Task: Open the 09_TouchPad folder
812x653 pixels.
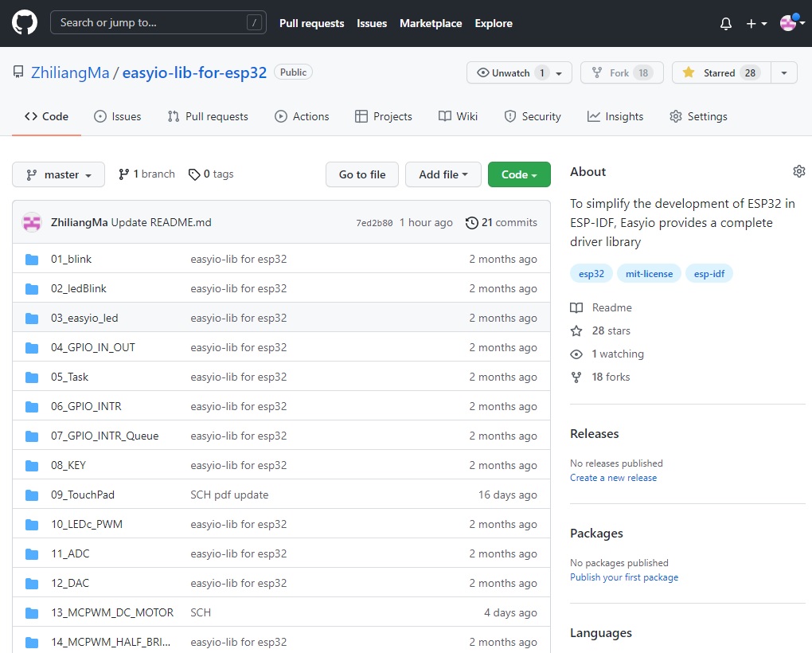Action: click(x=82, y=495)
